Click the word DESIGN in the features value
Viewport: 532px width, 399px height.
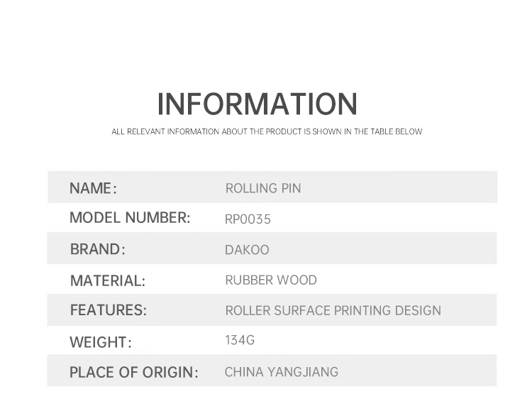(420, 311)
